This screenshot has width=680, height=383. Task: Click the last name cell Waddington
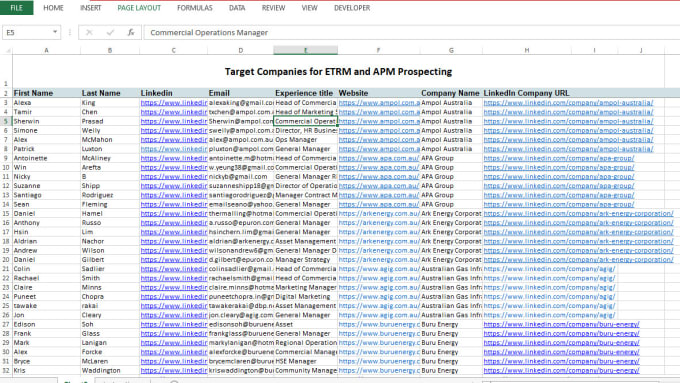click(x=110, y=370)
